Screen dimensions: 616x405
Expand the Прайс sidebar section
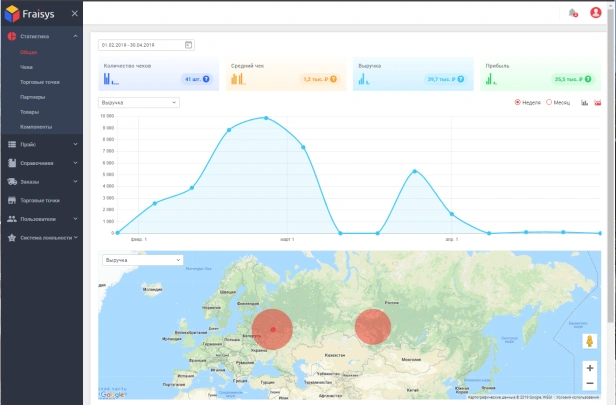pyautogui.click(x=40, y=144)
